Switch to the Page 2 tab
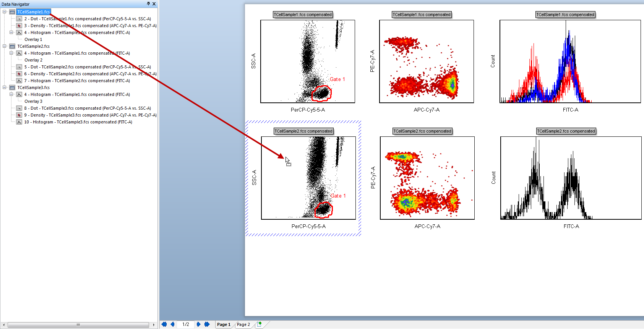The width and height of the screenshot is (644, 329). click(x=243, y=324)
